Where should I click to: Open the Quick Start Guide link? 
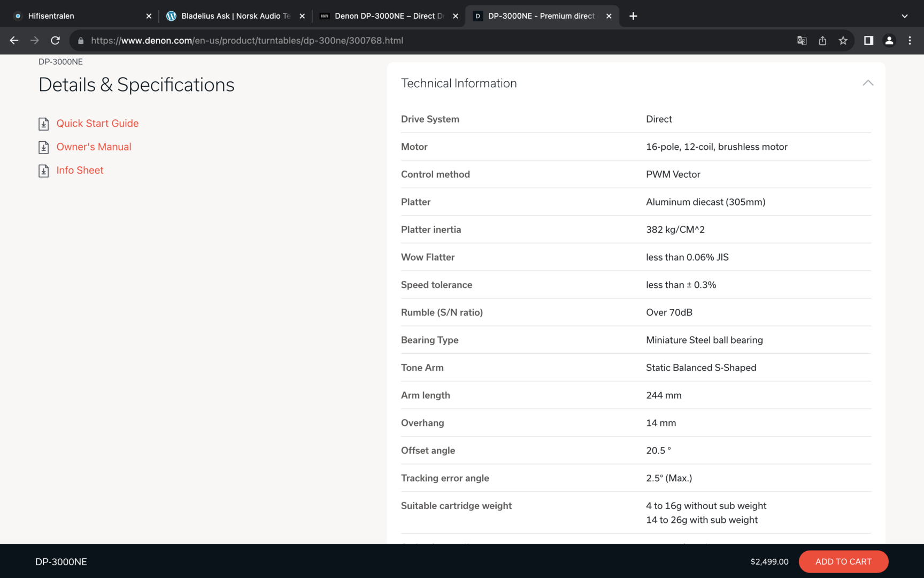pyautogui.click(x=97, y=124)
